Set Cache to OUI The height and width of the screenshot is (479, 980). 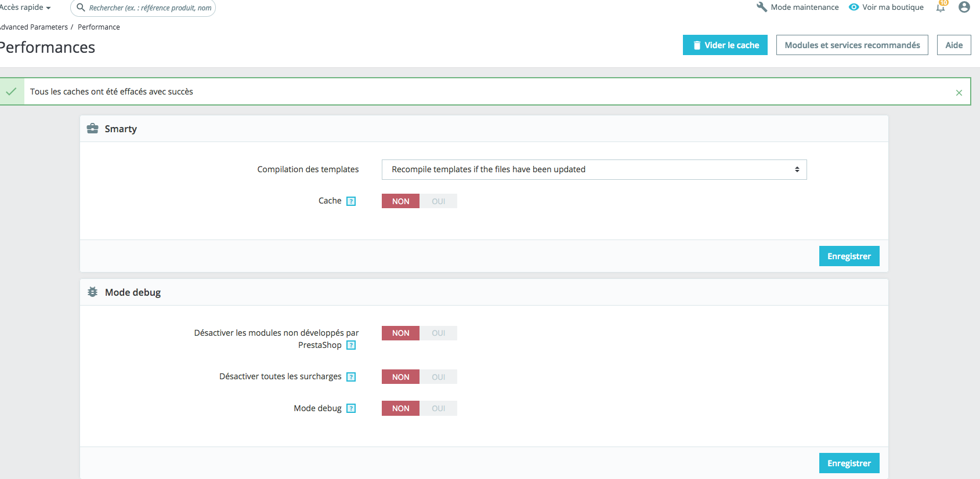(438, 201)
